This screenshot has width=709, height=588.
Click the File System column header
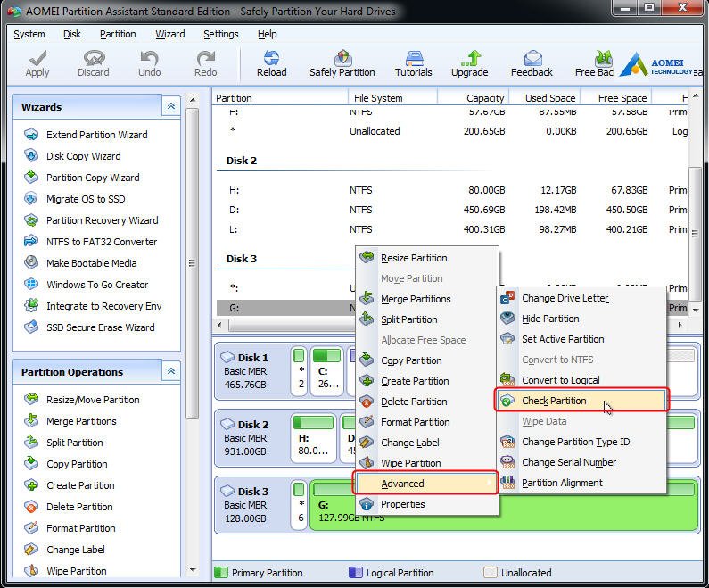(x=392, y=98)
